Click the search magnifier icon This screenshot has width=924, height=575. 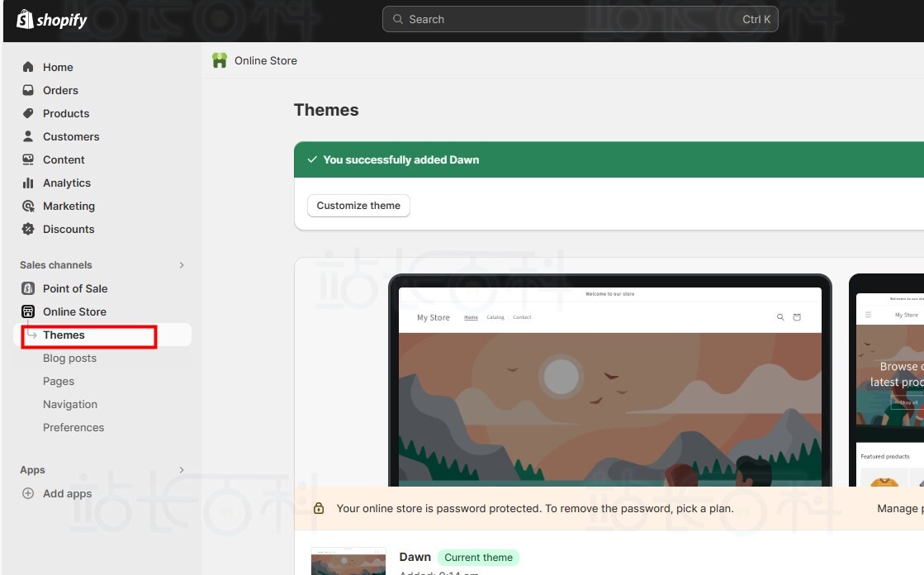398,20
